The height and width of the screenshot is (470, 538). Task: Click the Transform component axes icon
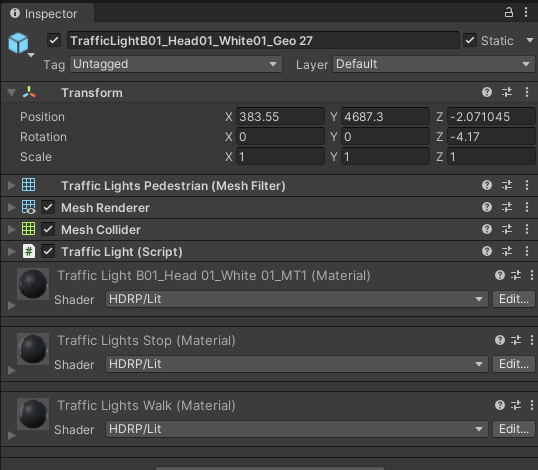tap(29, 92)
